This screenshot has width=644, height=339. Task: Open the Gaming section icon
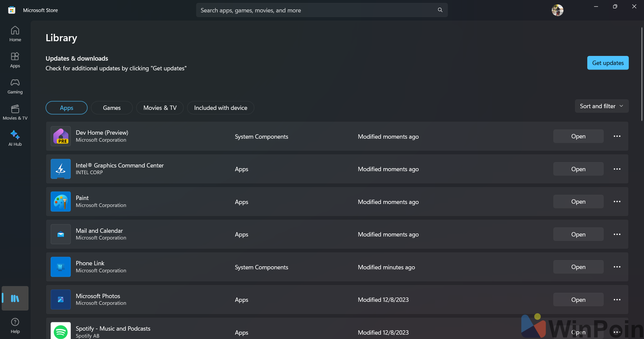click(x=15, y=86)
